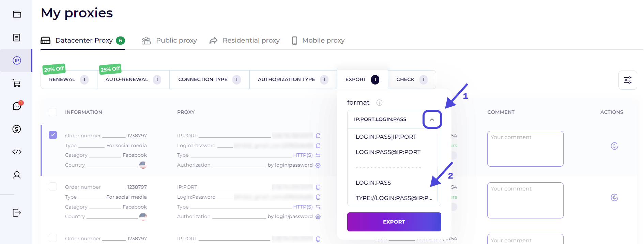Open authorization gear icon in second proxy row
644x244 pixels.
pos(318,217)
